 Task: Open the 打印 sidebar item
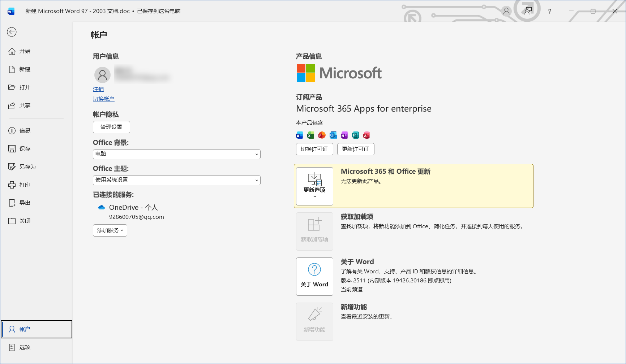(24, 185)
